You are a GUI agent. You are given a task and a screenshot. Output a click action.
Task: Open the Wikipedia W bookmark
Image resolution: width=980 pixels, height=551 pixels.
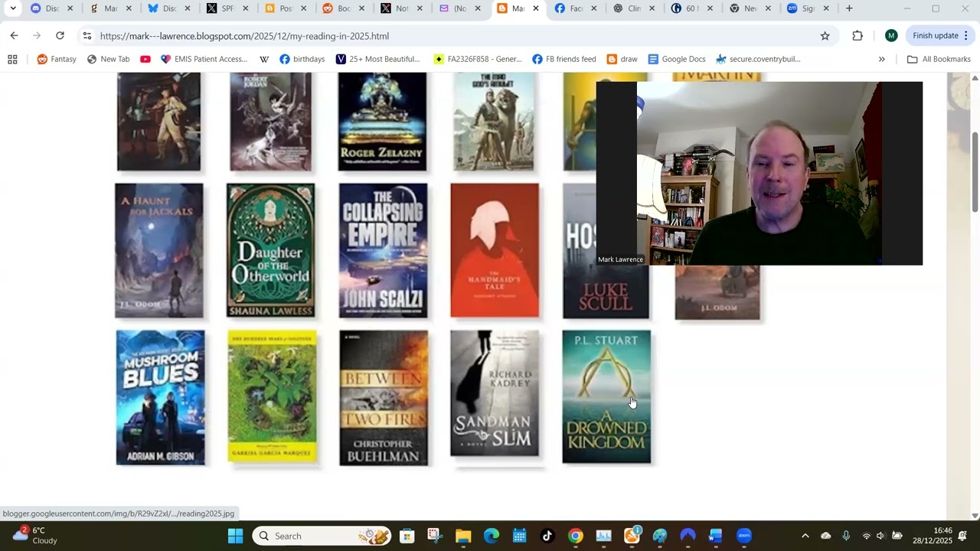pyautogui.click(x=264, y=59)
